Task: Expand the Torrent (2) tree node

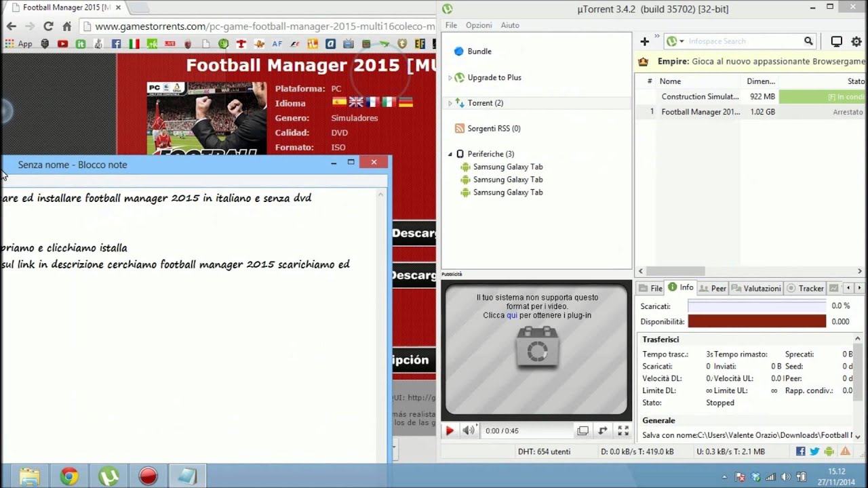Action: click(x=450, y=103)
